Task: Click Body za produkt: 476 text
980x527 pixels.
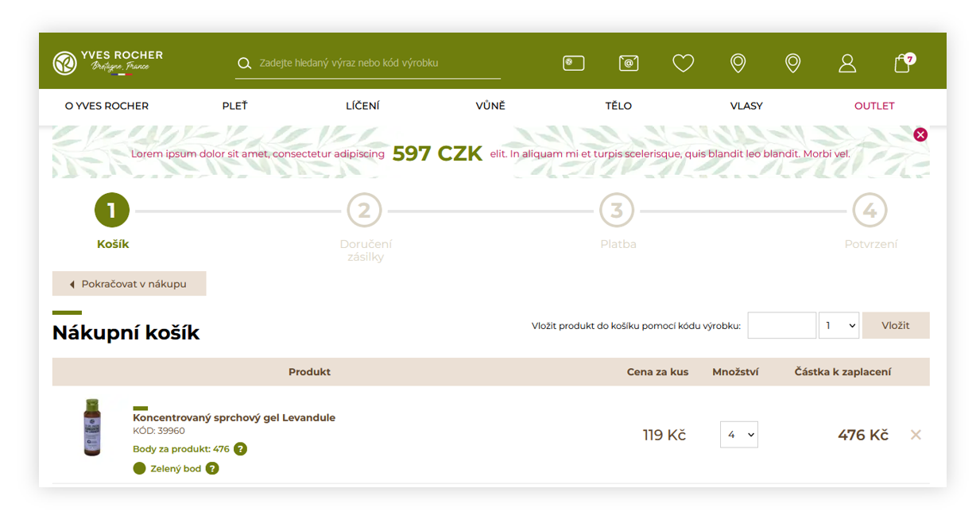Action: pyautogui.click(x=181, y=449)
